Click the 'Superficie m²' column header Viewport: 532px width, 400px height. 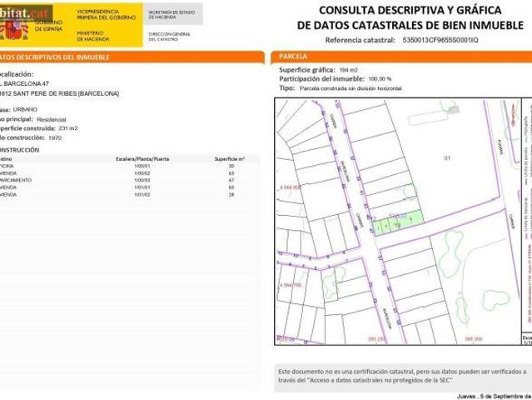click(229, 159)
